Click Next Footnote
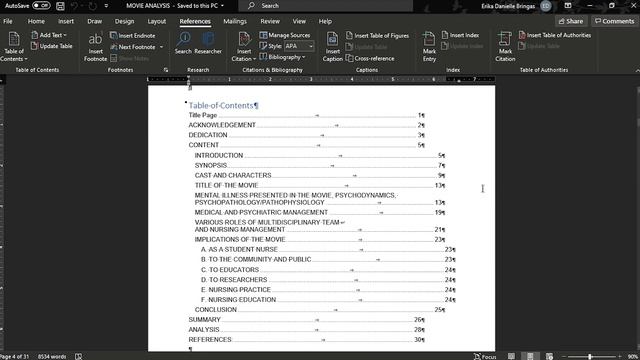 (133, 47)
